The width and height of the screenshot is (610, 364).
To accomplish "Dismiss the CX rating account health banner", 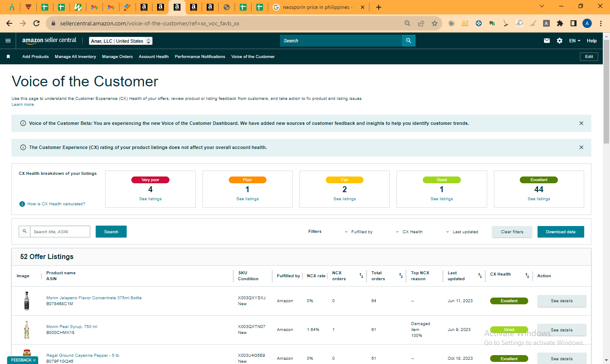I will click(x=581, y=147).
